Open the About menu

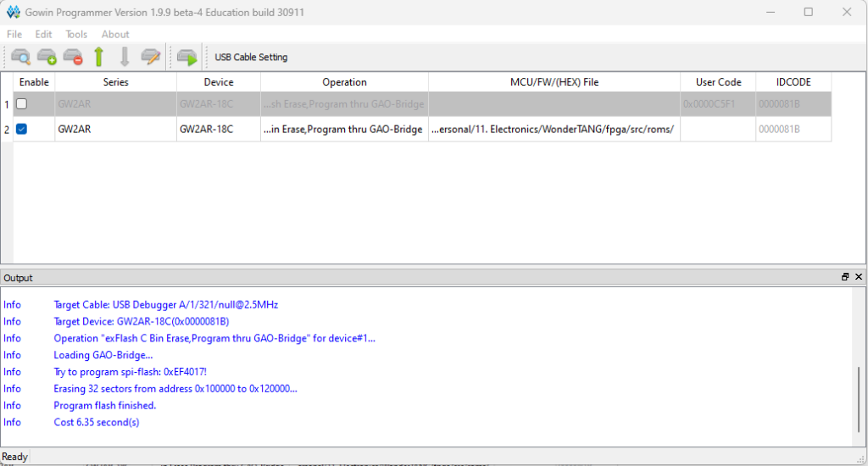click(115, 35)
